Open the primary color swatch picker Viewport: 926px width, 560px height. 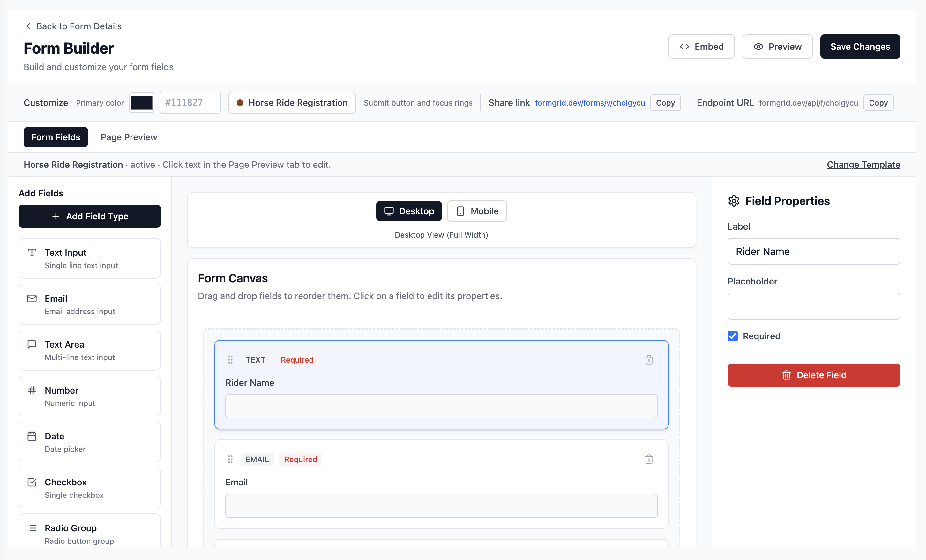[141, 103]
